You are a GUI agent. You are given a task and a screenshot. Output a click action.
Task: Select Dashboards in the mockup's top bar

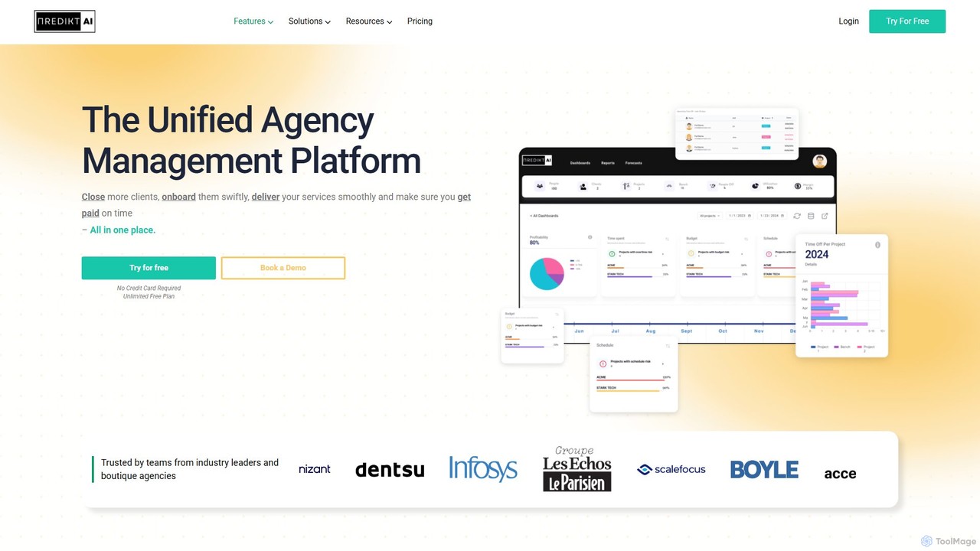[x=580, y=163]
